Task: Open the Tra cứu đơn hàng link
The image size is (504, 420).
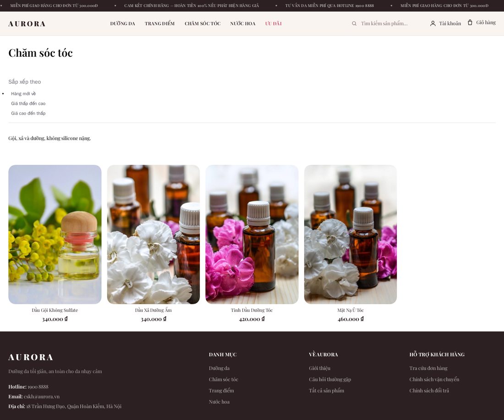Action: tap(428, 368)
